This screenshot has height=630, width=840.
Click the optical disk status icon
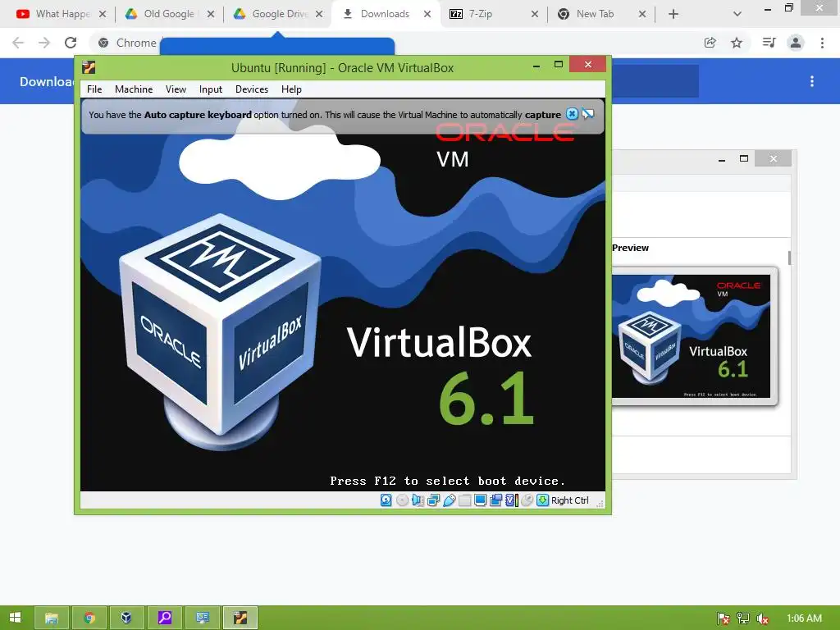click(x=402, y=500)
